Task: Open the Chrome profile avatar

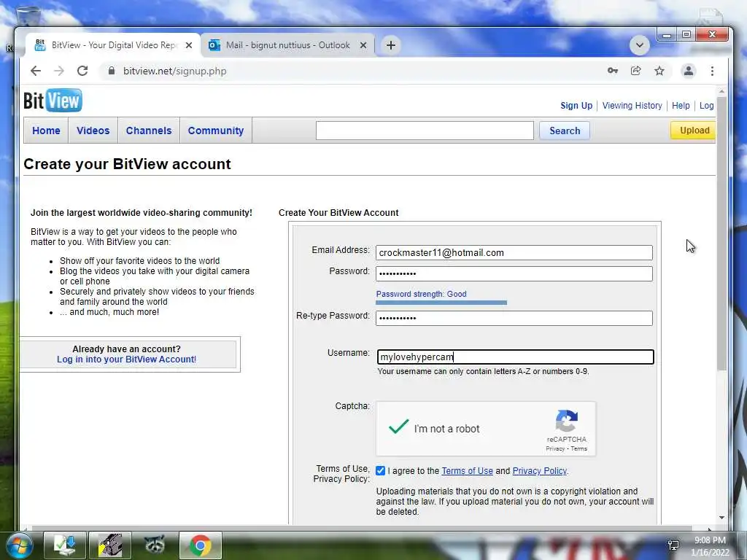Action: point(689,71)
